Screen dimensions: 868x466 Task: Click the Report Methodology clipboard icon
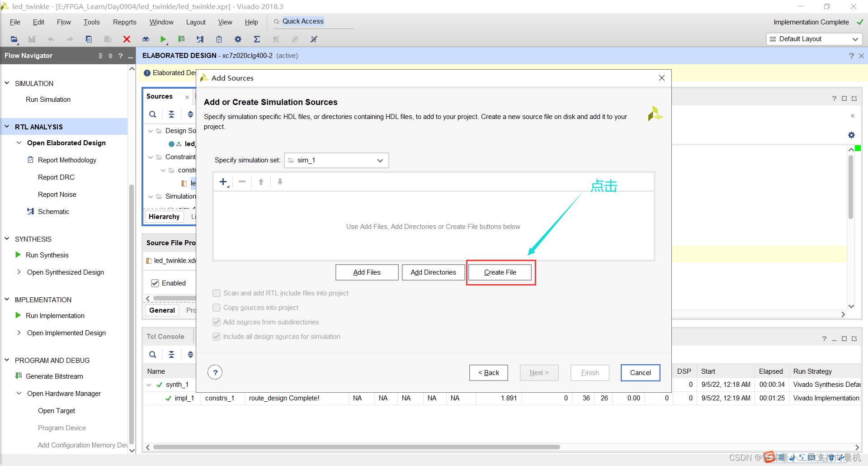[31, 160]
